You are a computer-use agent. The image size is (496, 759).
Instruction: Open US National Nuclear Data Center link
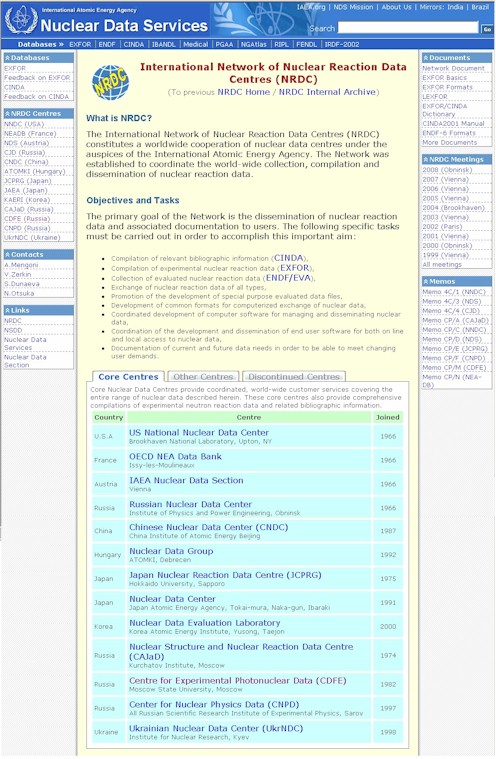point(199,433)
